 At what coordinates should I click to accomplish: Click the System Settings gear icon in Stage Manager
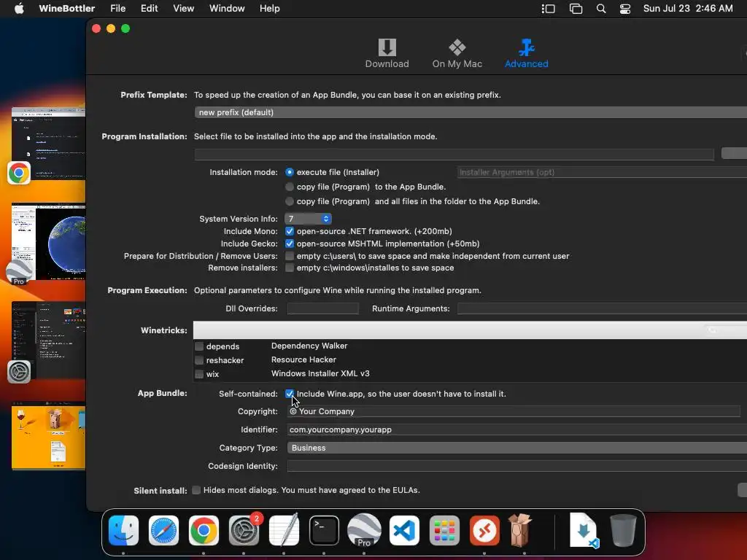coord(19,372)
